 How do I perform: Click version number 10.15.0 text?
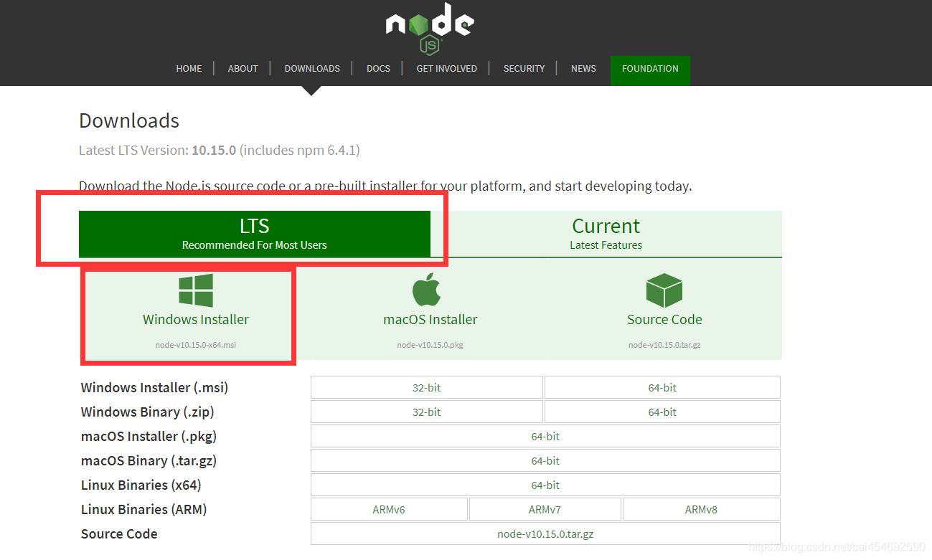[214, 151]
